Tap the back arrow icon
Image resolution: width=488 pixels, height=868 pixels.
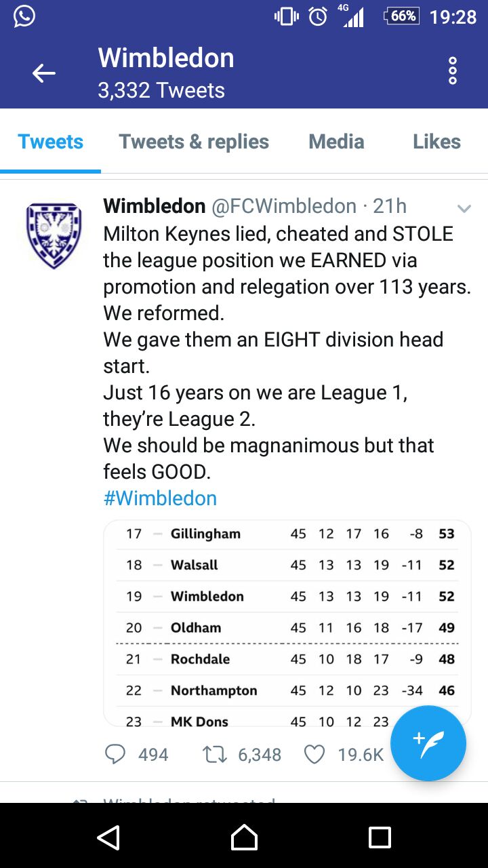point(44,73)
